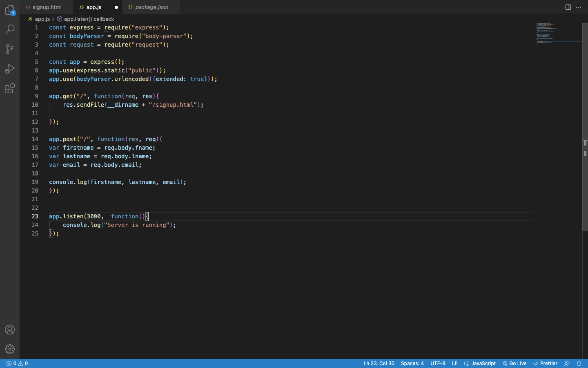This screenshot has width=588, height=368.
Task: Open the Explorer view in the activity bar
Action: [x=9, y=10]
